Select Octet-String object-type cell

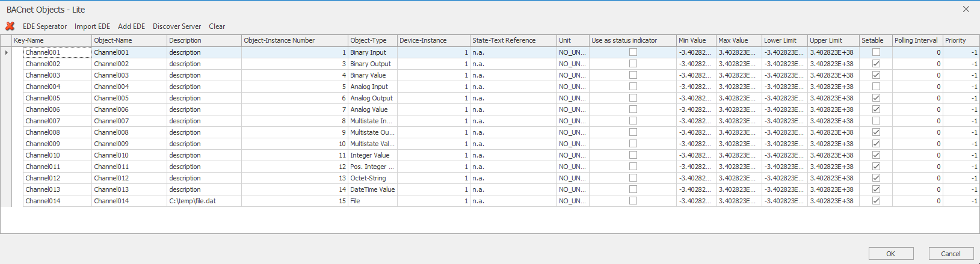(372, 178)
